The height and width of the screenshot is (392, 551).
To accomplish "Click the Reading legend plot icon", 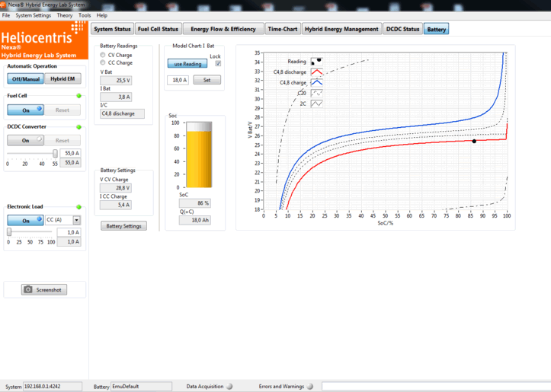I will coord(316,62).
